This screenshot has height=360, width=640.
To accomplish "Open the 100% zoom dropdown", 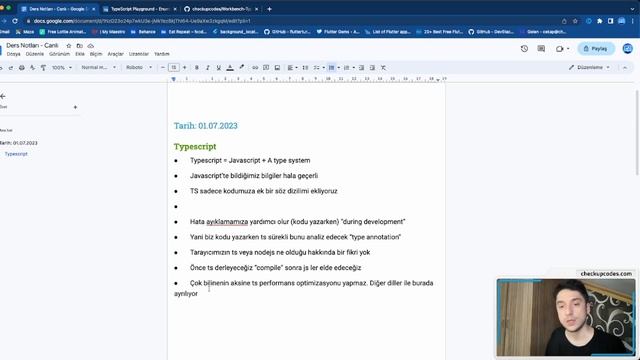I will (62, 68).
